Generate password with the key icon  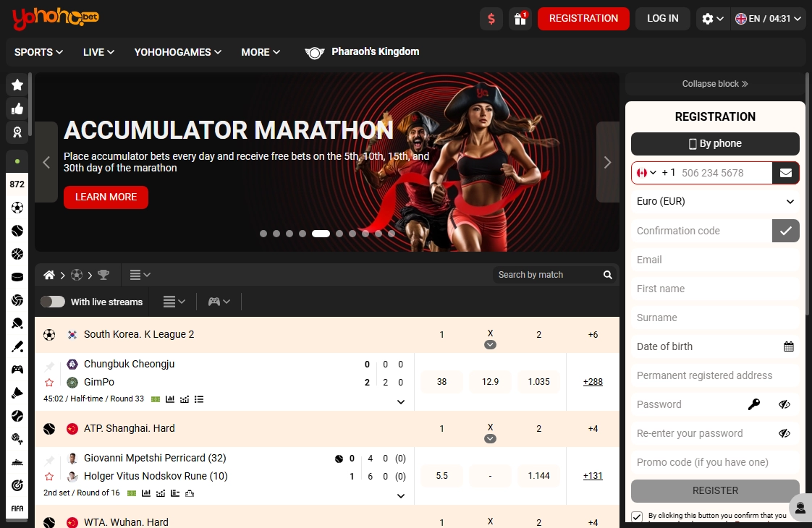(754, 404)
